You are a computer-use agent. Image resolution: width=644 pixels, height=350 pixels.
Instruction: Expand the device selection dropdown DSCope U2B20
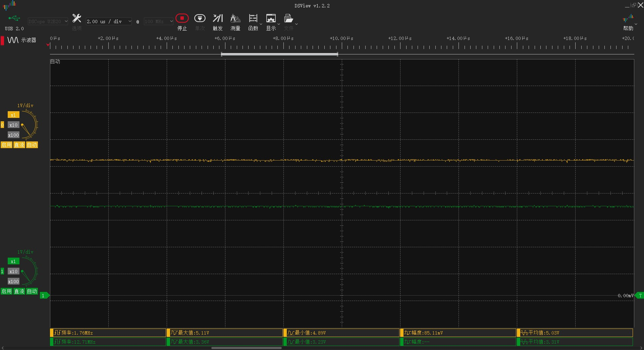point(48,21)
